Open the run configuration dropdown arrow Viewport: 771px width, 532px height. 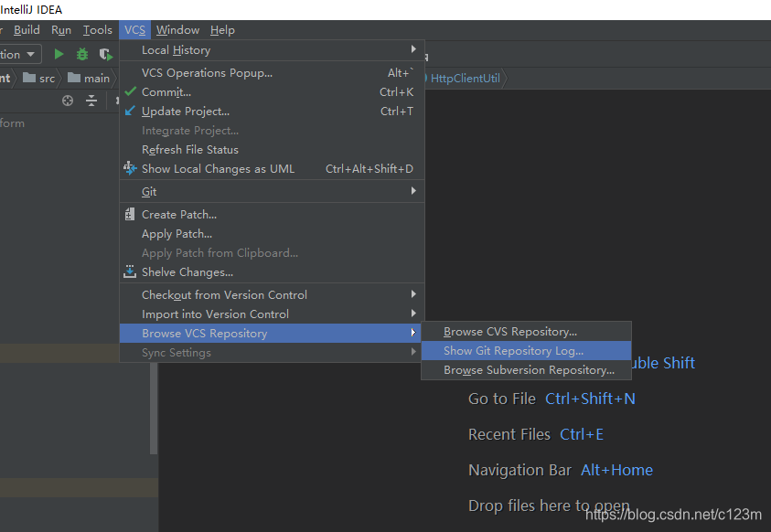tap(30, 54)
